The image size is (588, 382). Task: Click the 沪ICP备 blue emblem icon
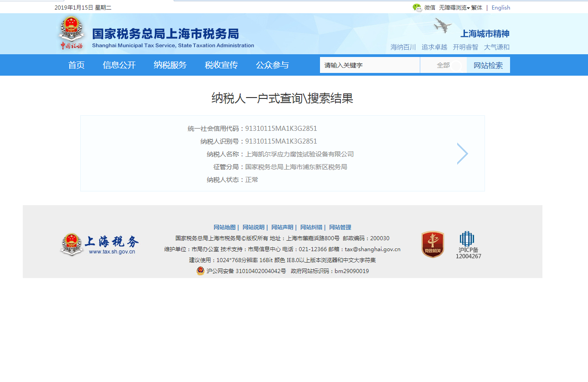point(467,238)
